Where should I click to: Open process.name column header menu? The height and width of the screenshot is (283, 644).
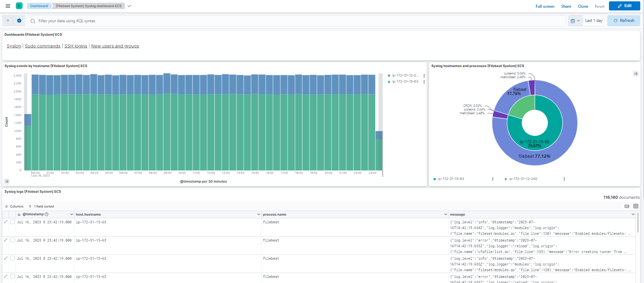(446, 214)
